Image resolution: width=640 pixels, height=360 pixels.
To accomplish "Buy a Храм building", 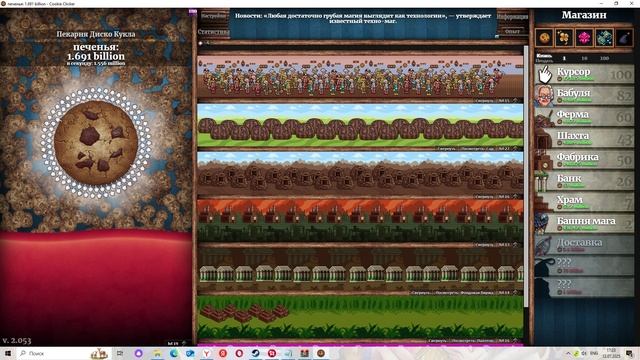I will 585,202.
